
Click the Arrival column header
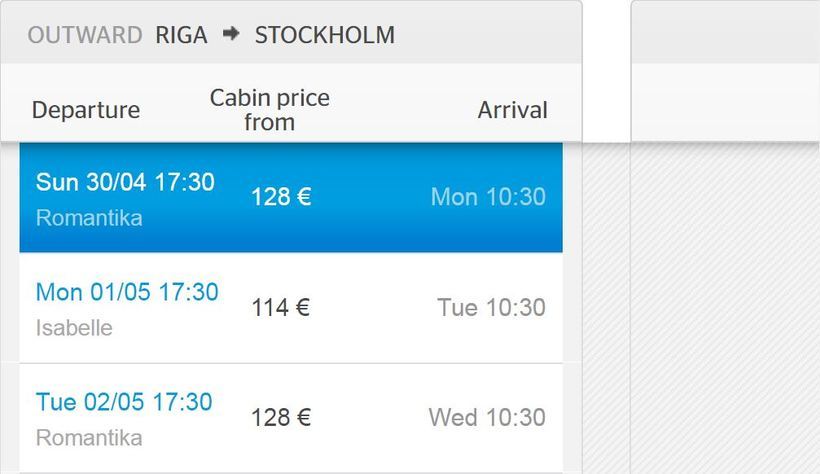click(x=512, y=110)
